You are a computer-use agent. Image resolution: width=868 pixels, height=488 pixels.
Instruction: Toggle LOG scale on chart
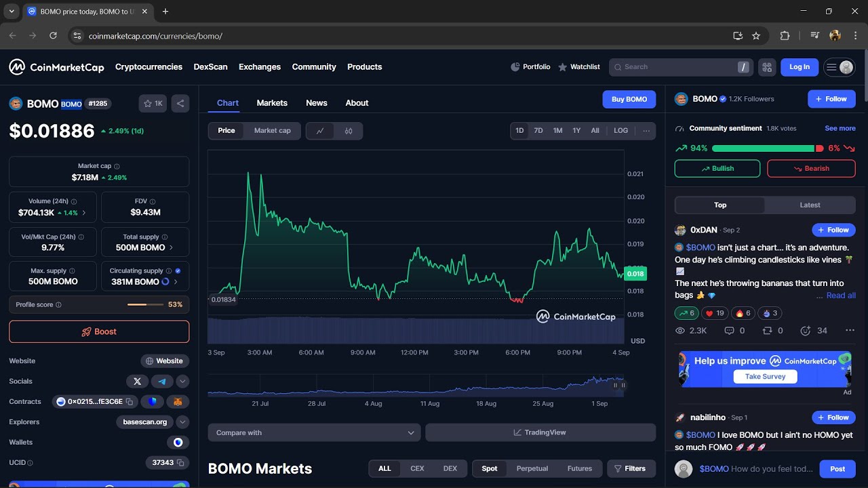[x=621, y=131]
